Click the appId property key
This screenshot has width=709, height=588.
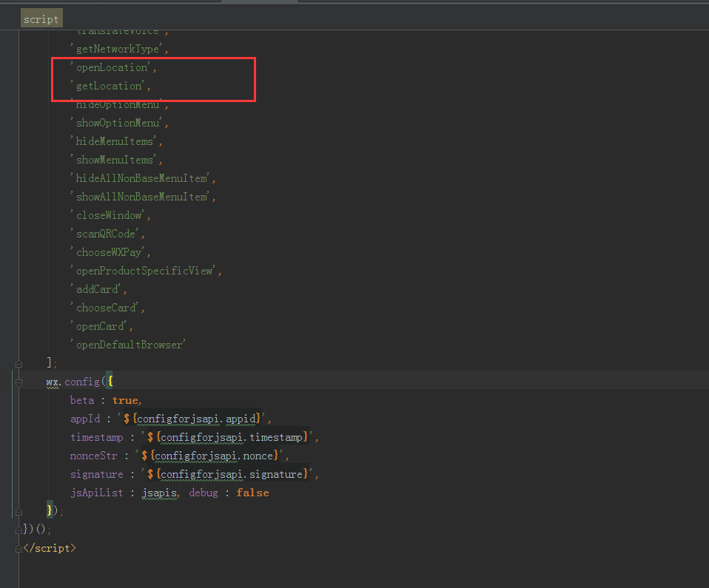(x=85, y=419)
